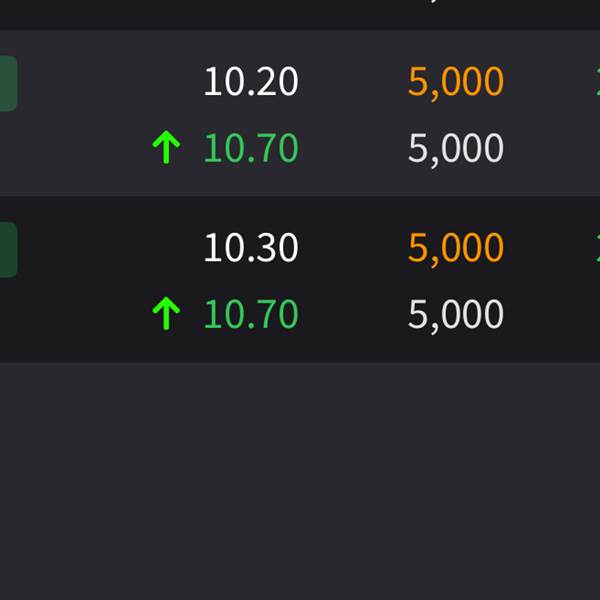This screenshot has width=600, height=600.
Task: Click the gap between 10.30 and orange 5,000
Action: coord(352,248)
